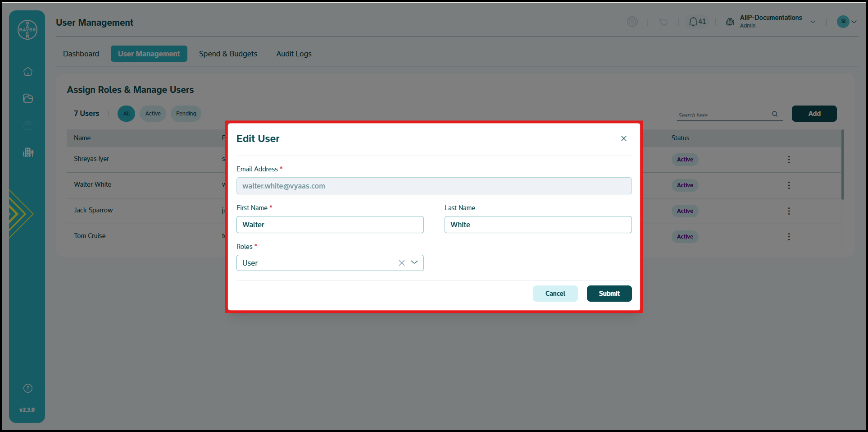Click the shopping cart icon
Image resolution: width=868 pixels, height=432 pixels.
(663, 22)
